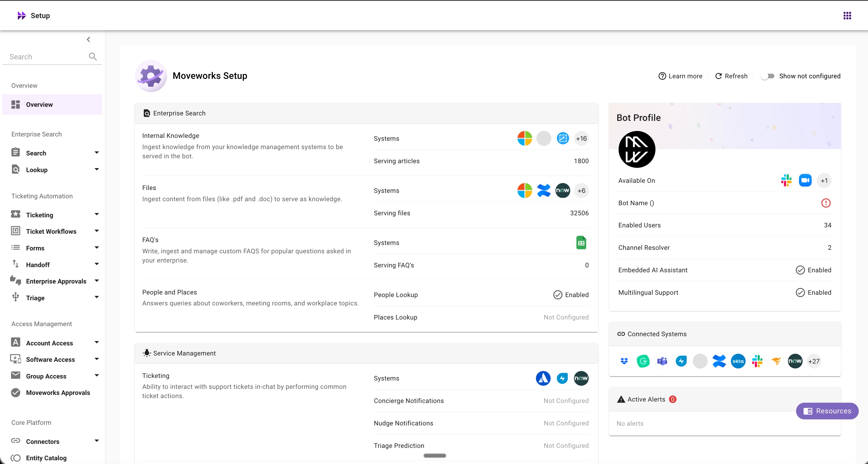Click into the sidebar Search field

[44, 57]
